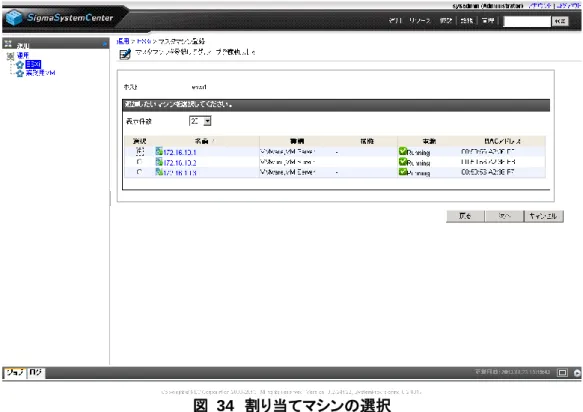Select the radio button for 172.16.10.1
This screenshot has width=583, height=412.
tap(139, 151)
